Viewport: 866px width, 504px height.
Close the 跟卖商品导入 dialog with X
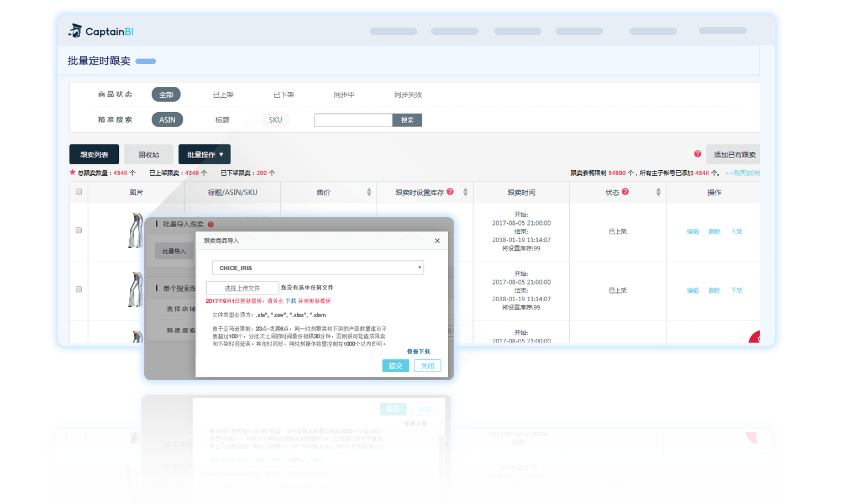pyautogui.click(x=437, y=241)
